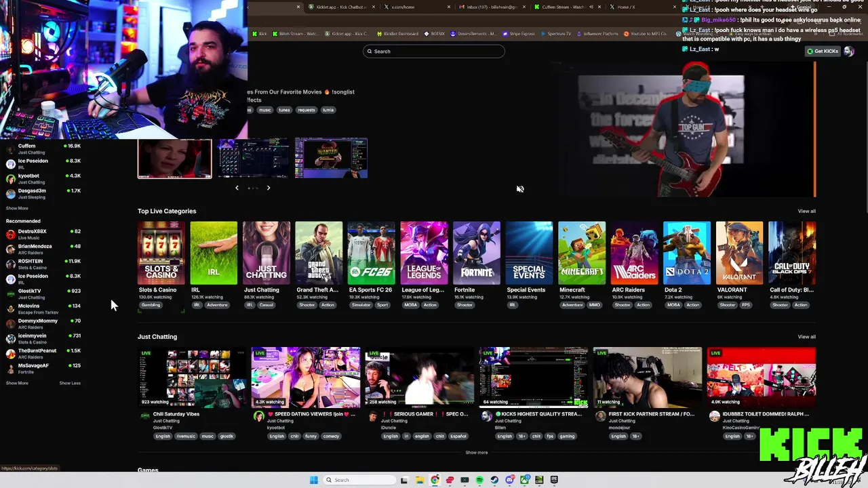
Task: Open the Slots & Casino category
Action: [x=161, y=253]
